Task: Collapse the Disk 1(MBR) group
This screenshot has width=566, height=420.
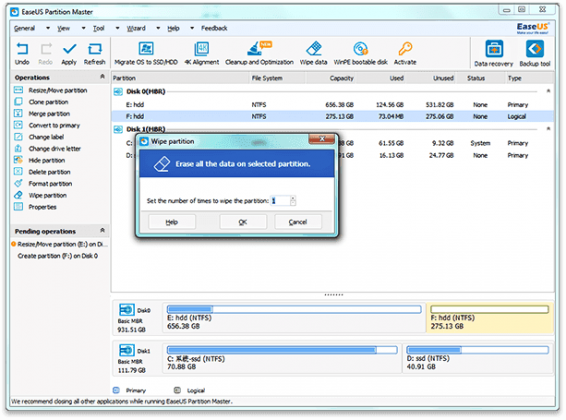Action: 548,128
